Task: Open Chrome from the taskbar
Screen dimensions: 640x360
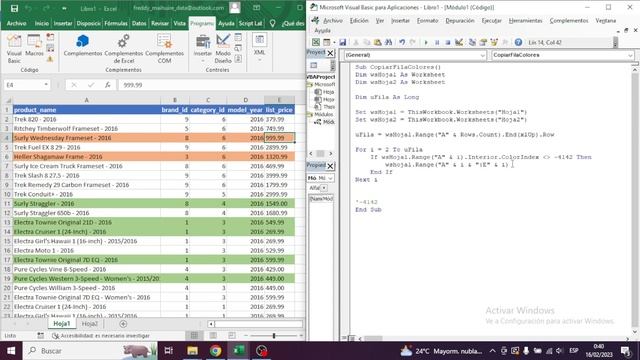Action: [x=216, y=351]
